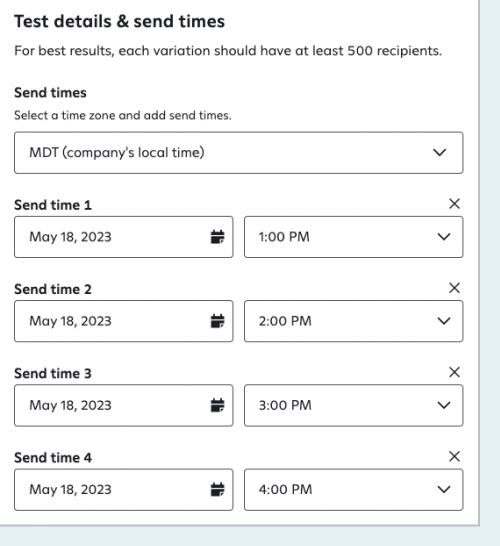Click chevron arrow beside 4:00 PM
The height and width of the screenshot is (546, 500).
[444, 490]
